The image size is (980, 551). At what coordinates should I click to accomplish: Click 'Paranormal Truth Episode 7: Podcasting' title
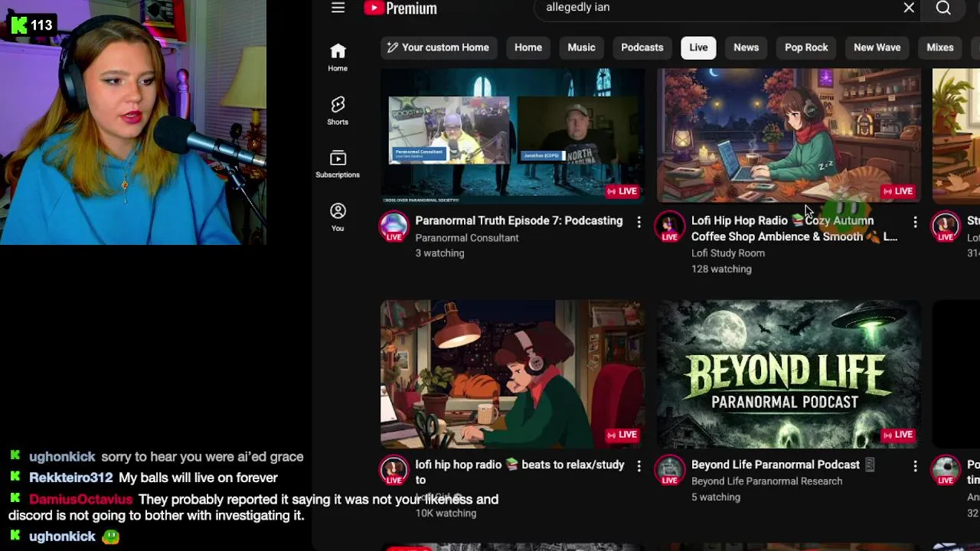tap(519, 220)
